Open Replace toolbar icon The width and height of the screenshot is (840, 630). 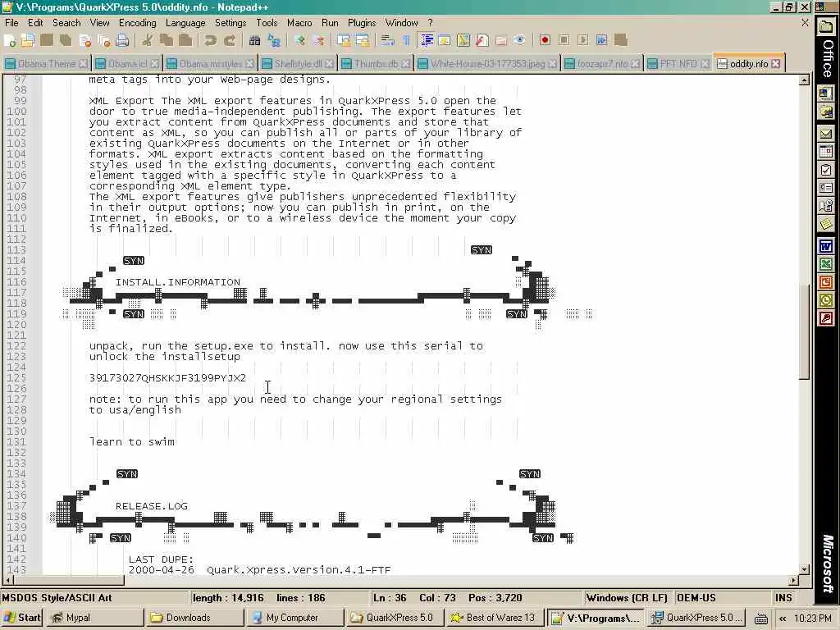tap(274, 41)
